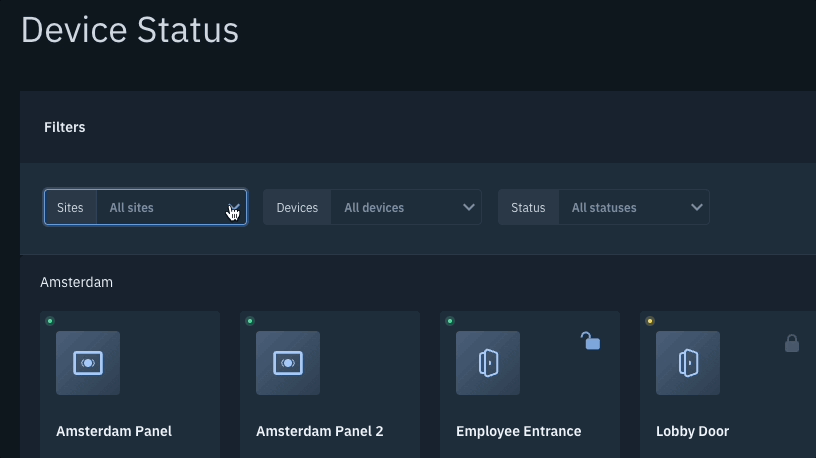816x458 pixels.
Task: Click the unlocked padlock on Employee Entrance
Action: coord(591,341)
